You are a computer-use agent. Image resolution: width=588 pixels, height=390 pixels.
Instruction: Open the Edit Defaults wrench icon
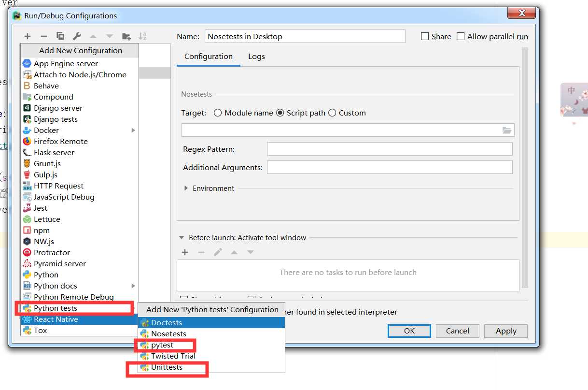pyautogui.click(x=77, y=36)
